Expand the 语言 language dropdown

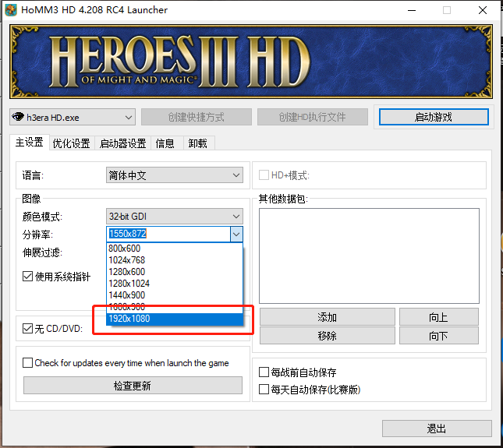pyautogui.click(x=174, y=176)
